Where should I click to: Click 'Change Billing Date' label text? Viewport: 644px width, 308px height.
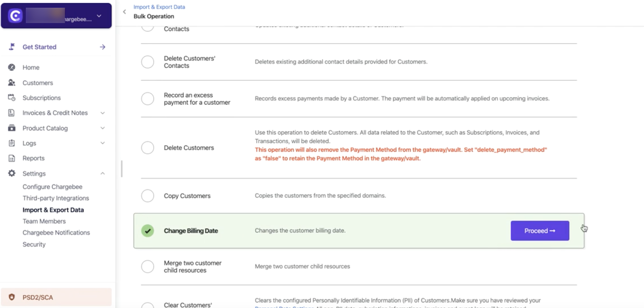tap(191, 231)
